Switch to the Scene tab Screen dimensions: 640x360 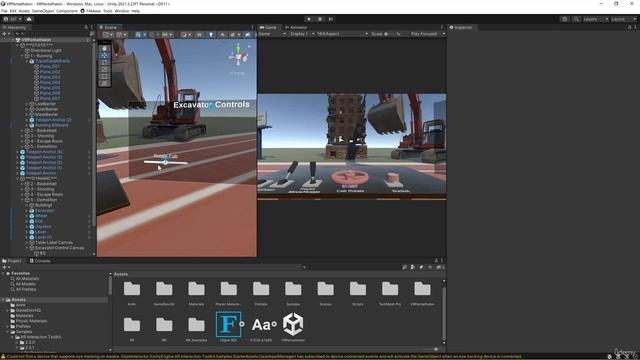point(108,27)
